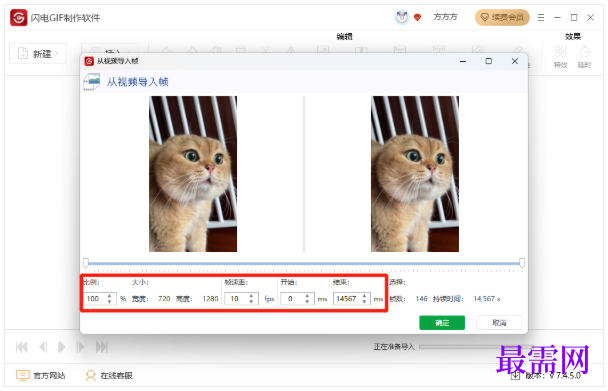
Task: Maximize the 从视频导入帧 dialog window
Action: click(x=489, y=61)
